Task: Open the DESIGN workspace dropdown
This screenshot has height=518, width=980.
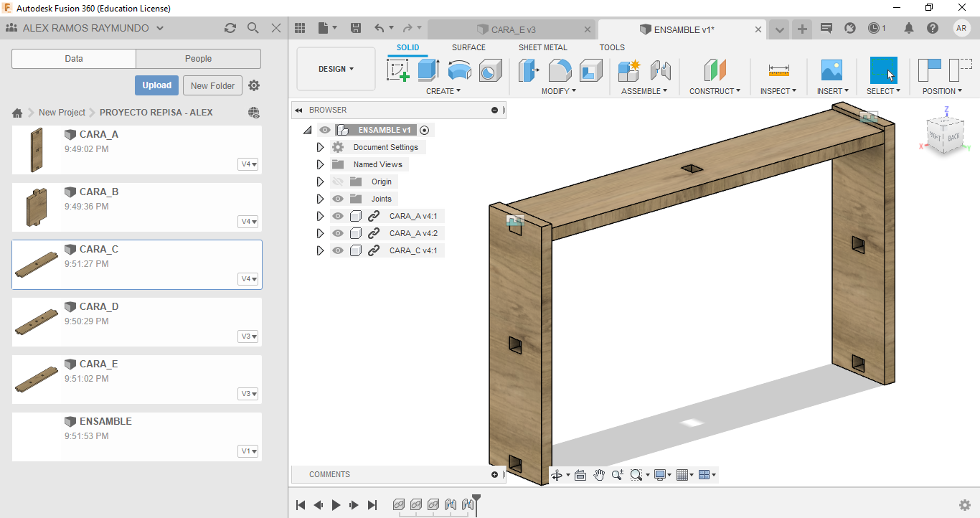Action: pos(336,69)
